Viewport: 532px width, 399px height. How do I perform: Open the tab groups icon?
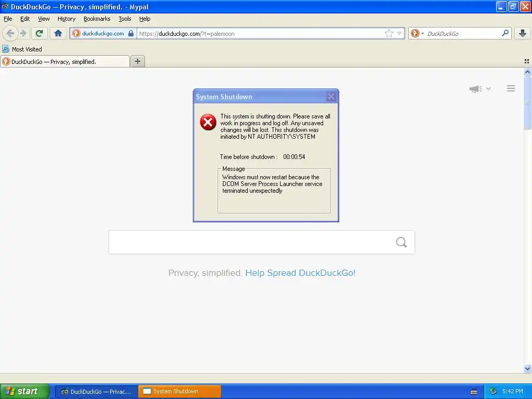pos(527,61)
